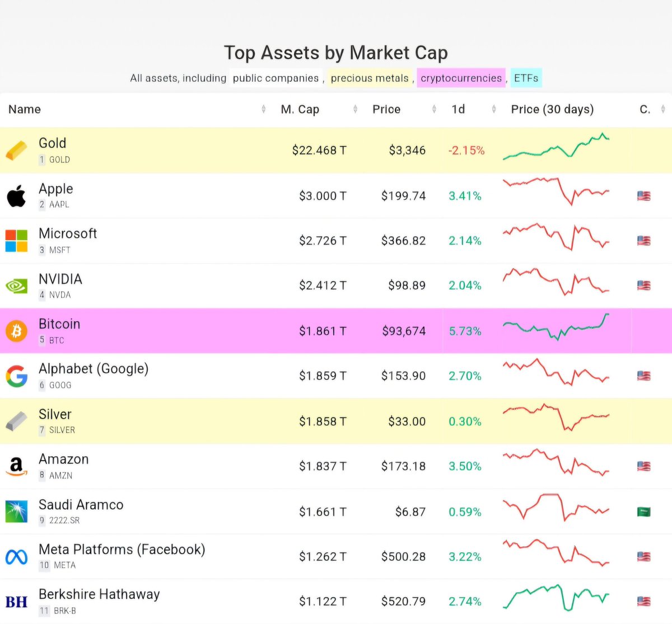Open the Saudi Aramco company link
The width and height of the screenshot is (672, 624).
click(x=81, y=505)
